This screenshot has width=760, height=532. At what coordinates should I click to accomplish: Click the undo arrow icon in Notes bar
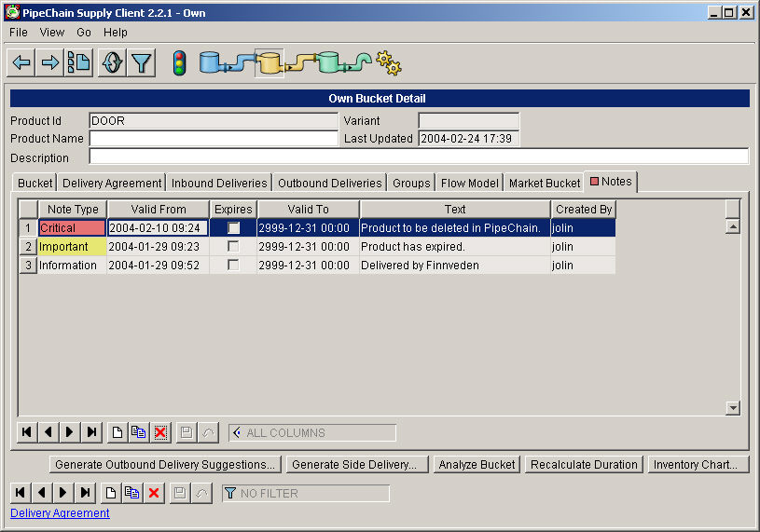209,432
